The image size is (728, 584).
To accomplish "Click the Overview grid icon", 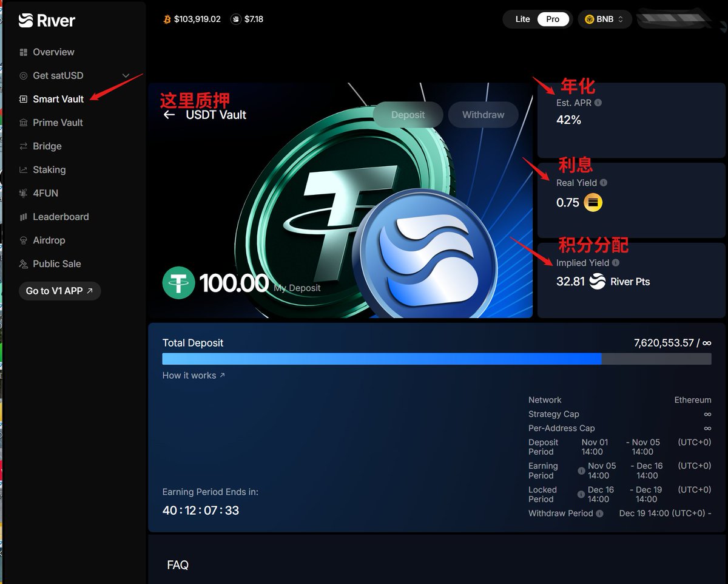I will (x=24, y=52).
